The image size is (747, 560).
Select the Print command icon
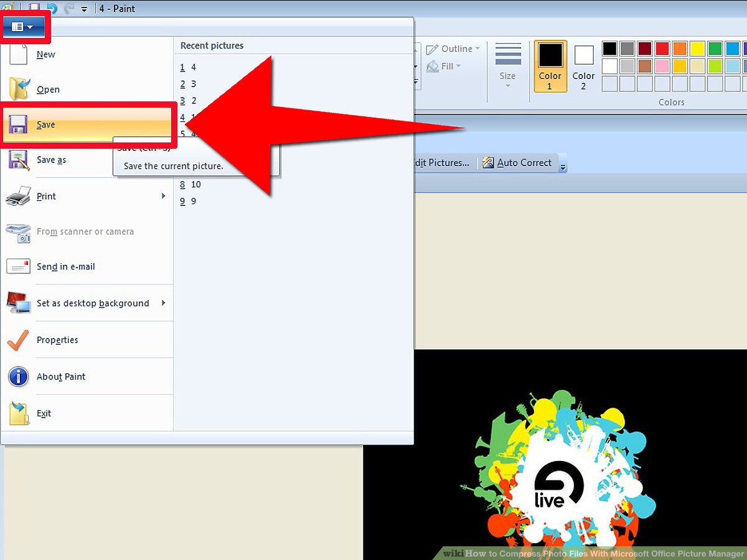pyautogui.click(x=19, y=195)
